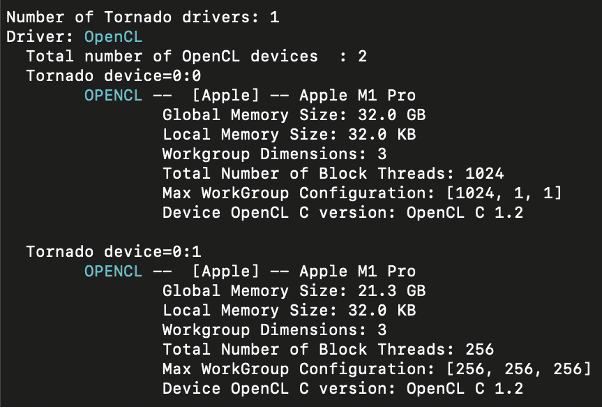Click the '[1024, 1, 1]' workgroup configuration
Screen dimensions: 602x408
coord(504,193)
